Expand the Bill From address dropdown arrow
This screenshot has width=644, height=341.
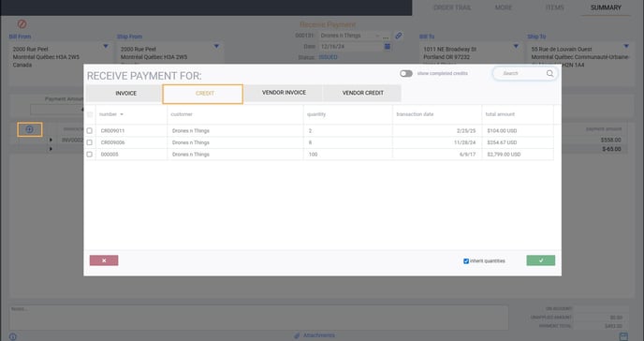coord(106,47)
